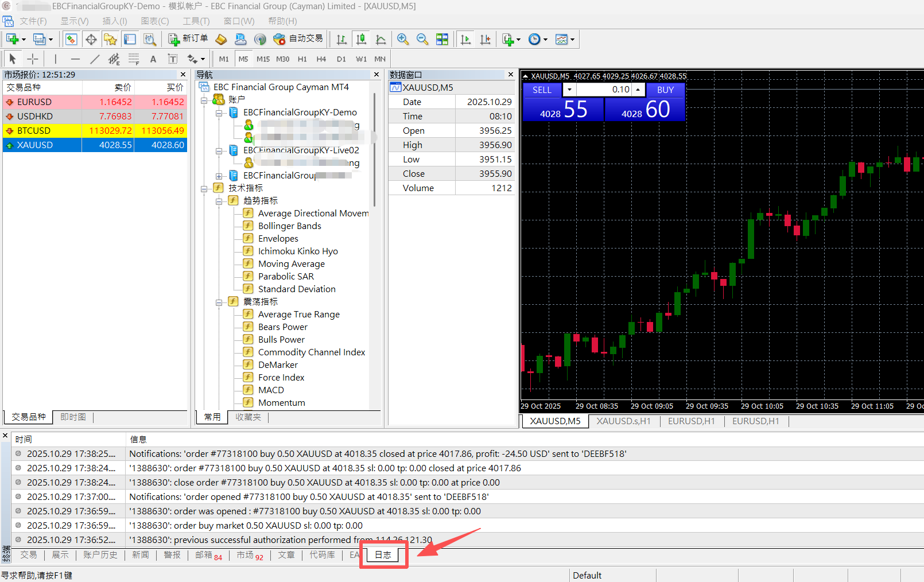
Task: Click the tile windows layout icon
Action: pyautogui.click(x=442, y=39)
